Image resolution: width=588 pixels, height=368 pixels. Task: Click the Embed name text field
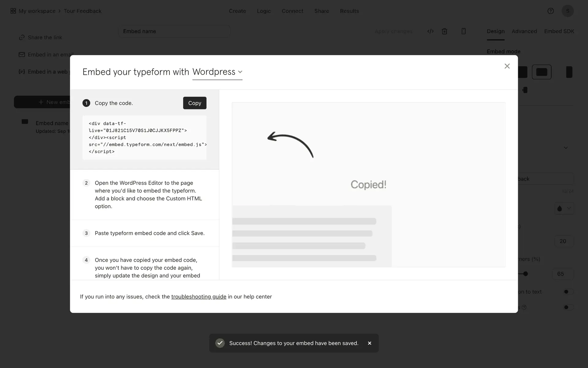[174, 31]
